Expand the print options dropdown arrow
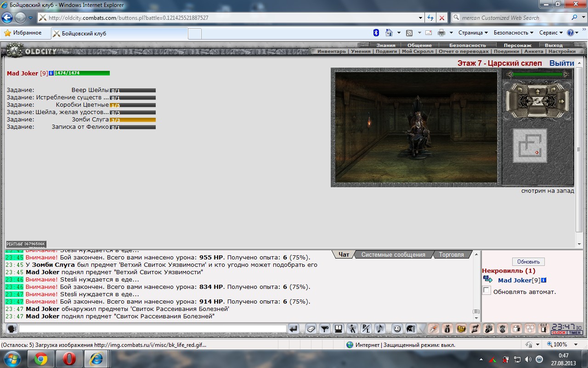 point(451,33)
